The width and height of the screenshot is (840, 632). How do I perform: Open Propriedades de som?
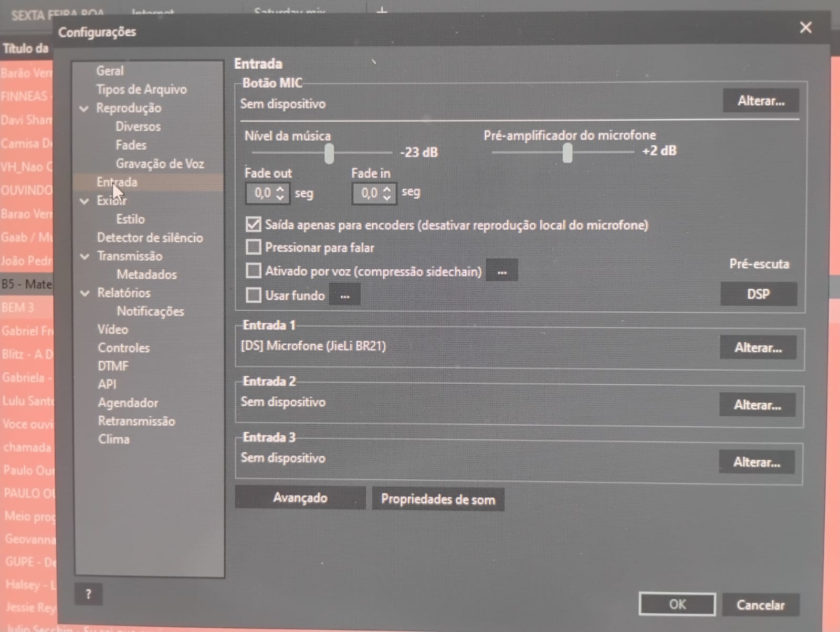point(438,499)
